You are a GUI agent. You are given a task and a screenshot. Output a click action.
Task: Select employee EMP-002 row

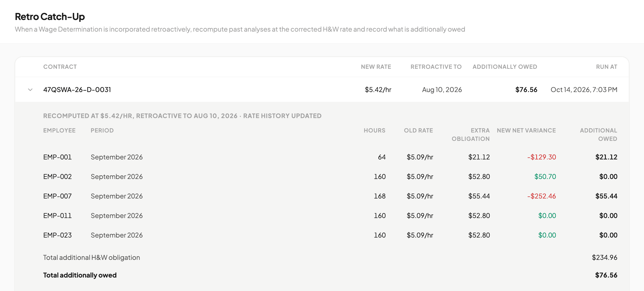click(x=330, y=177)
